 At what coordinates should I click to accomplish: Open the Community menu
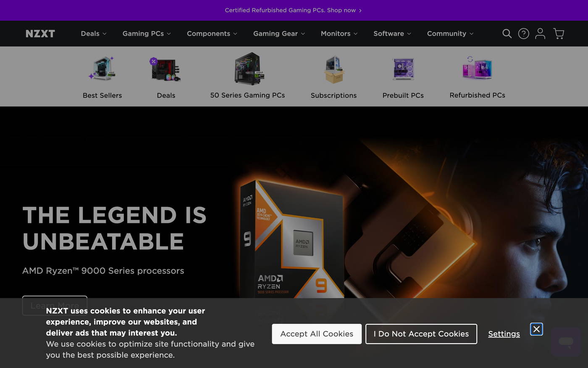[450, 33]
